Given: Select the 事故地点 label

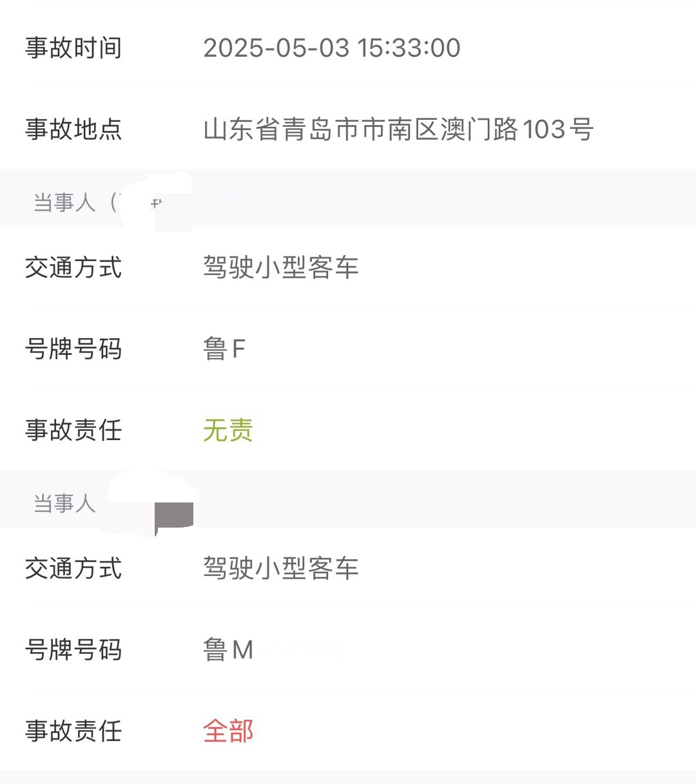Looking at the screenshot, I should click(x=73, y=129).
